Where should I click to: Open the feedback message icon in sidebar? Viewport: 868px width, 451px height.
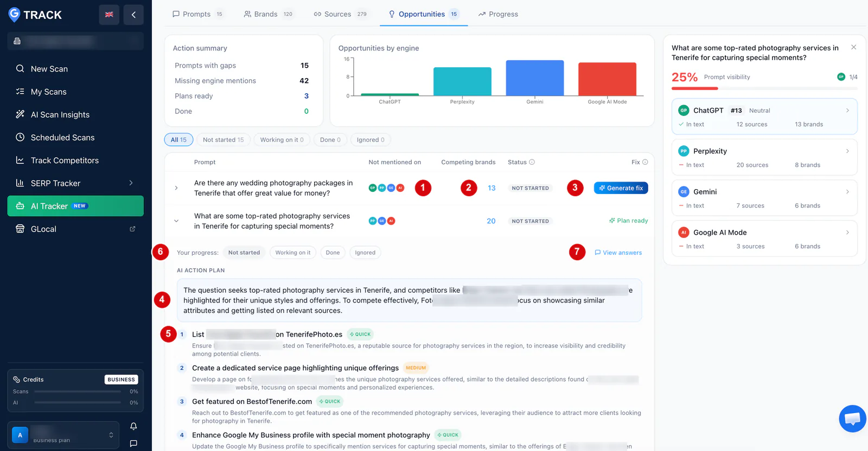133,443
